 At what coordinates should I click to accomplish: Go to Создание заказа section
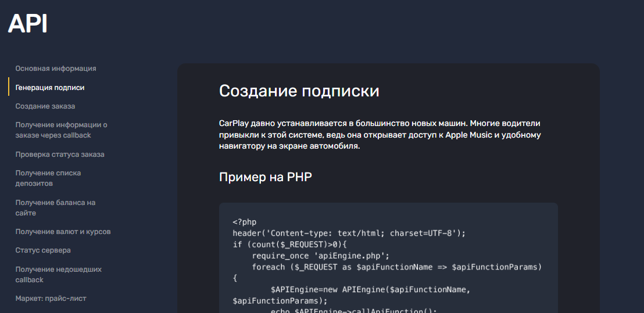(45, 106)
